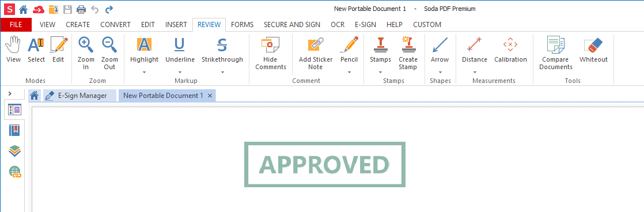The width and height of the screenshot is (644, 212).
Task: Activate View hand mode
Action: point(14,50)
